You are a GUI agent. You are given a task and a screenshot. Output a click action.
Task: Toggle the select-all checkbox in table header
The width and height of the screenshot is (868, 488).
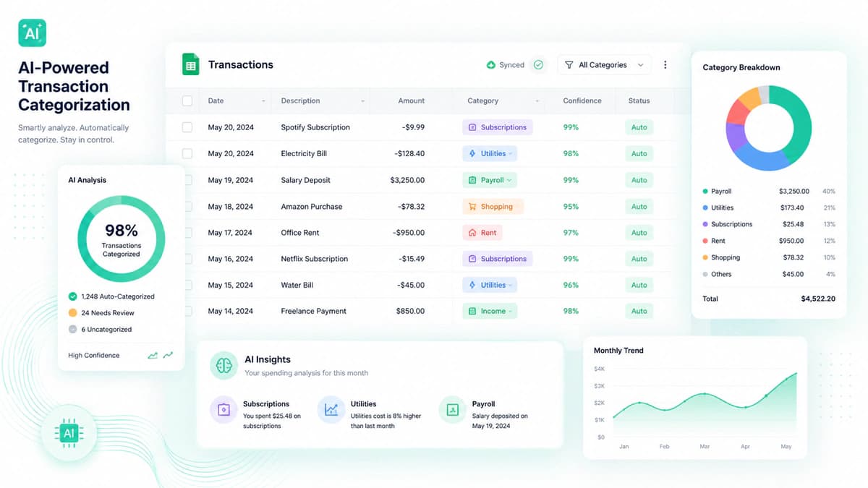(x=187, y=100)
